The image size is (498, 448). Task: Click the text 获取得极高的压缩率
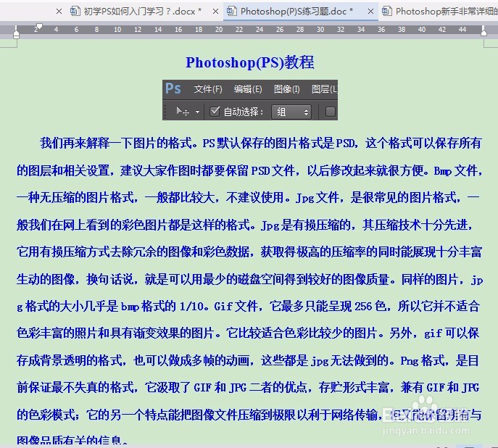[313, 252]
